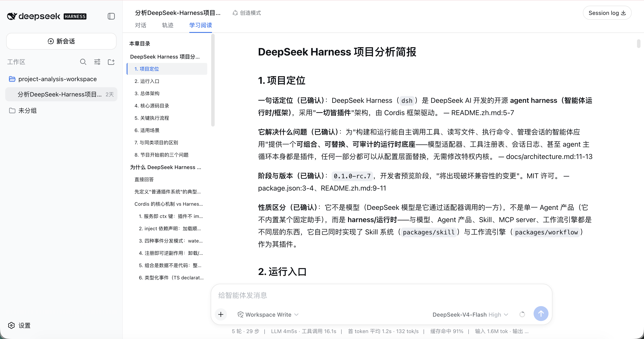
Task: Jump to 6. 适用场景 outline entry
Action: coord(167,130)
